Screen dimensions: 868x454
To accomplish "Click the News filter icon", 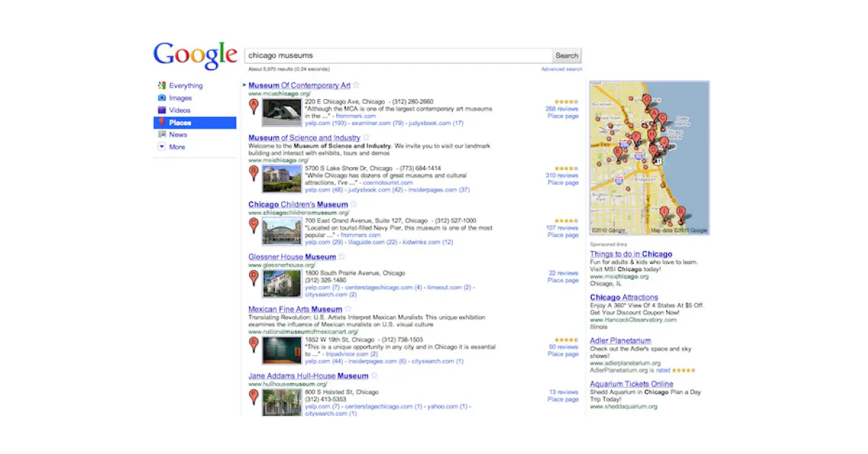I will coord(162,134).
